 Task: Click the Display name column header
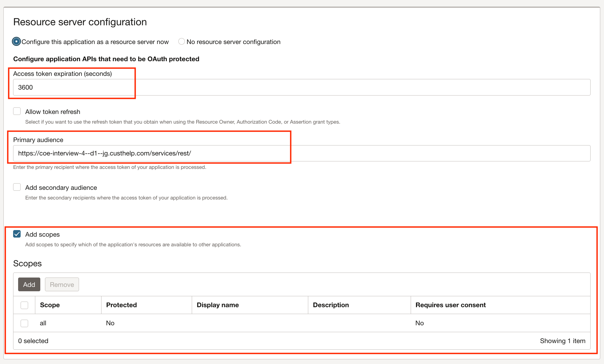point(218,305)
